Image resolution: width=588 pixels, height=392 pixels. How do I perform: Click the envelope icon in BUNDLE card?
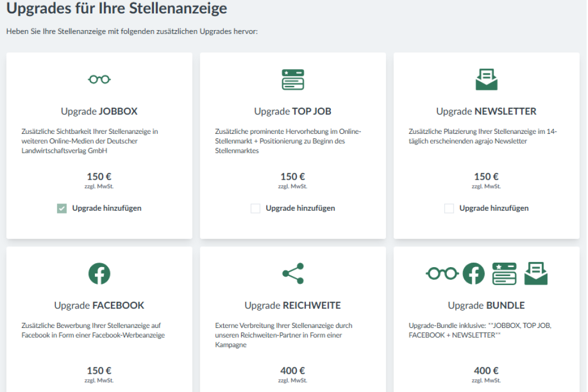tap(536, 274)
